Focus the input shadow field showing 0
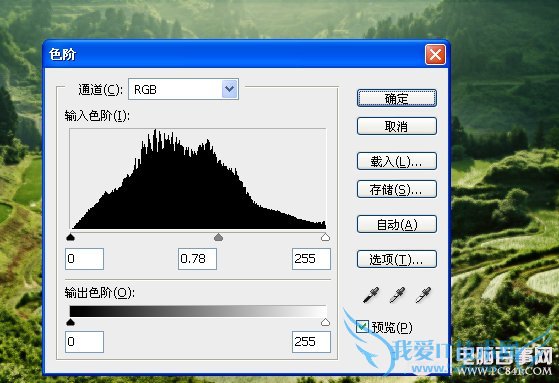559x383 pixels. pyautogui.click(x=84, y=259)
